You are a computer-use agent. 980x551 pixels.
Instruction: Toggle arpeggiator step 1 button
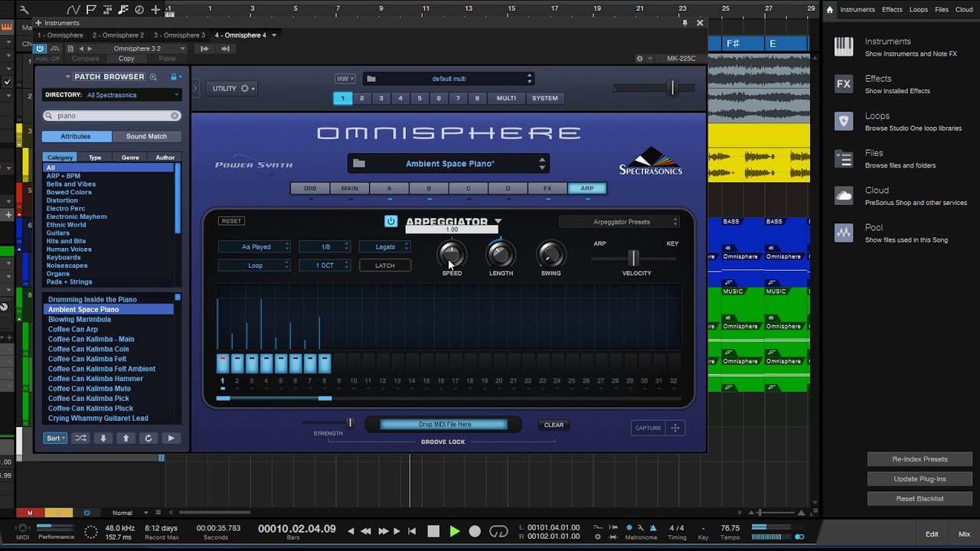223,363
